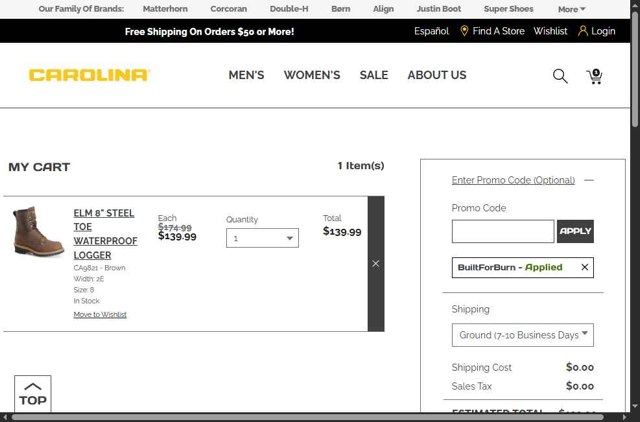Open the MEN'S menu

coord(246,75)
